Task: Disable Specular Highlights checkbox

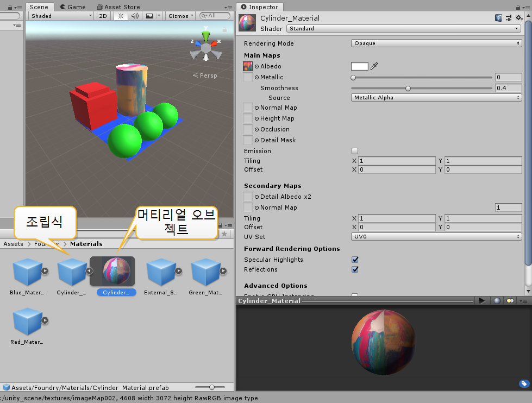Action: coord(355,260)
